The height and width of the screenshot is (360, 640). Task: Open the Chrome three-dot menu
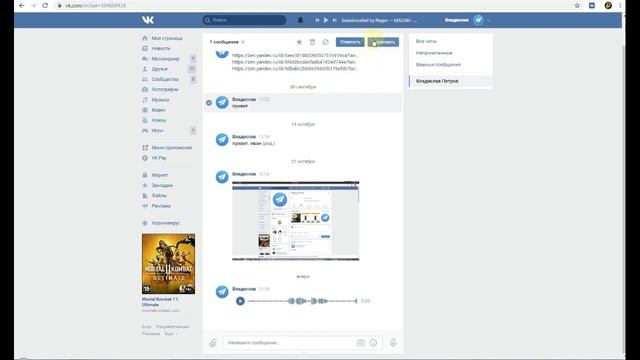coord(620,5)
